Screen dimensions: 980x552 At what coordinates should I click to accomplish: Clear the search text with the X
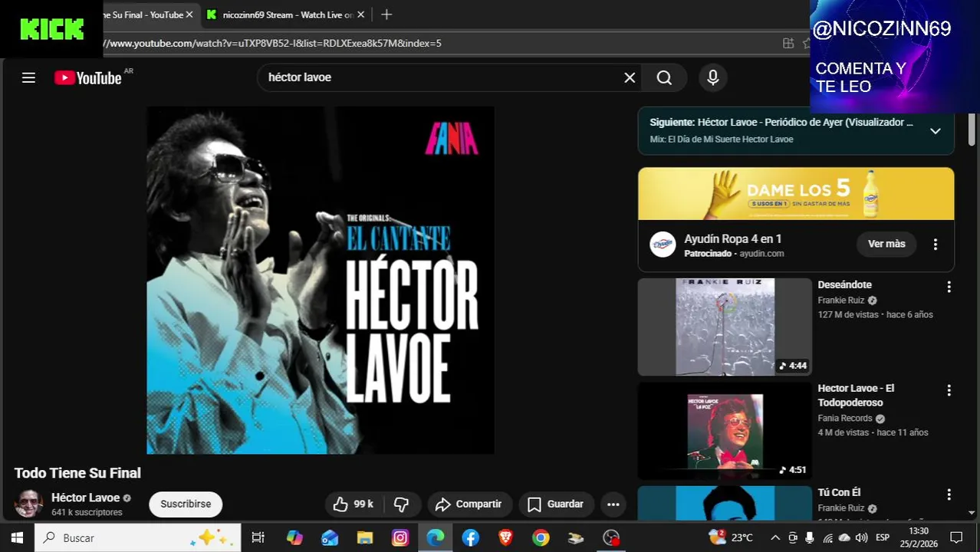[630, 77]
